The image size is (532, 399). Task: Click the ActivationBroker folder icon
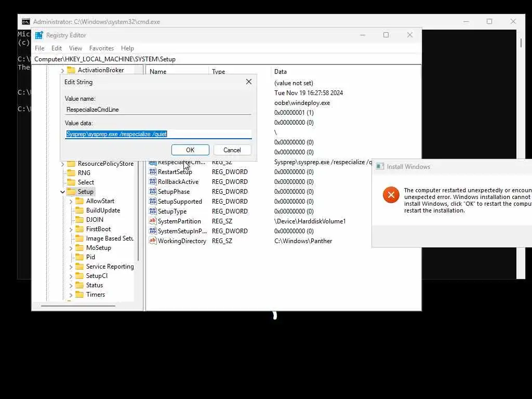coord(71,70)
